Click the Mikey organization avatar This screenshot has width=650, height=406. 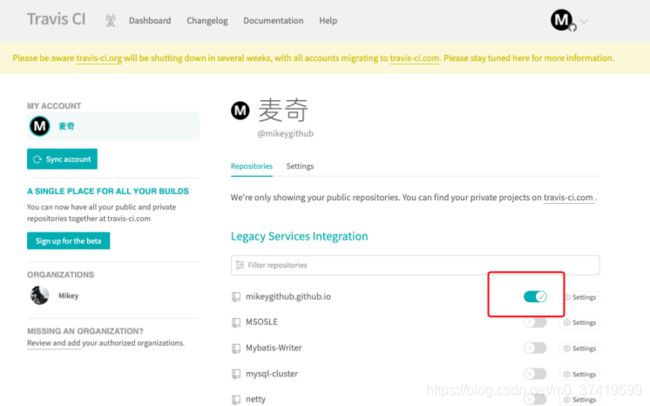(x=40, y=295)
